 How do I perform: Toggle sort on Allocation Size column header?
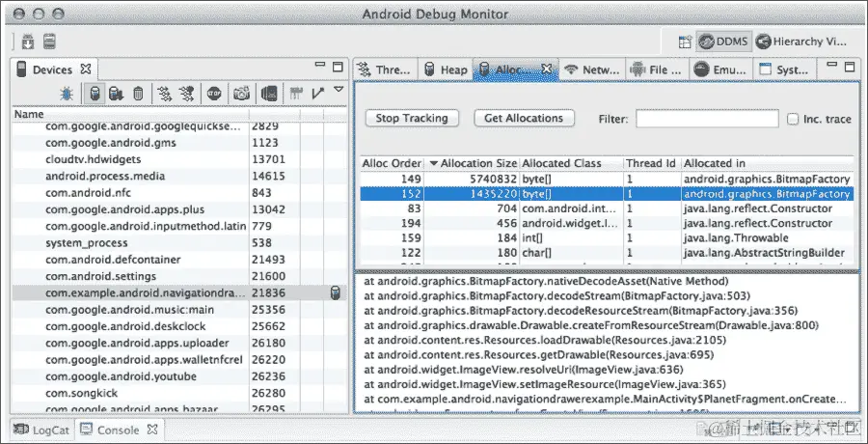pyautogui.click(x=473, y=163)
